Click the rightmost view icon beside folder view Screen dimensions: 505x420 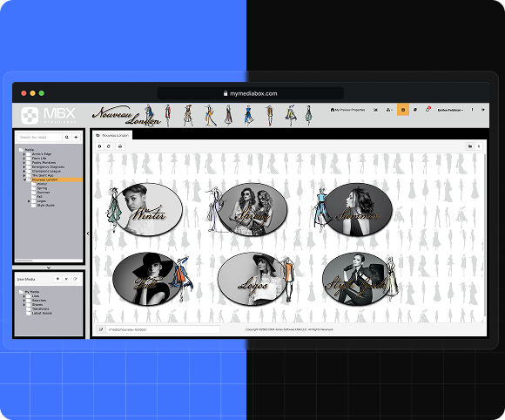coord(479,146)
